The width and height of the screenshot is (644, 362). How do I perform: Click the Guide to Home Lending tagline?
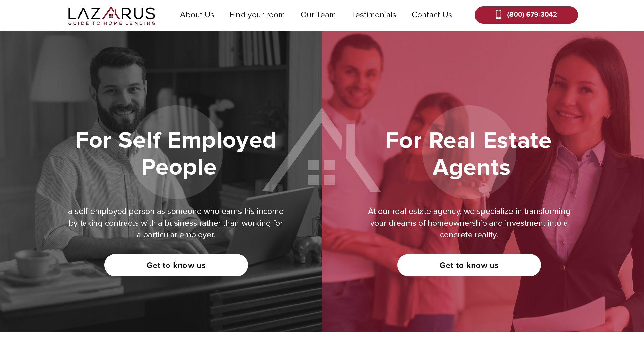112,23
